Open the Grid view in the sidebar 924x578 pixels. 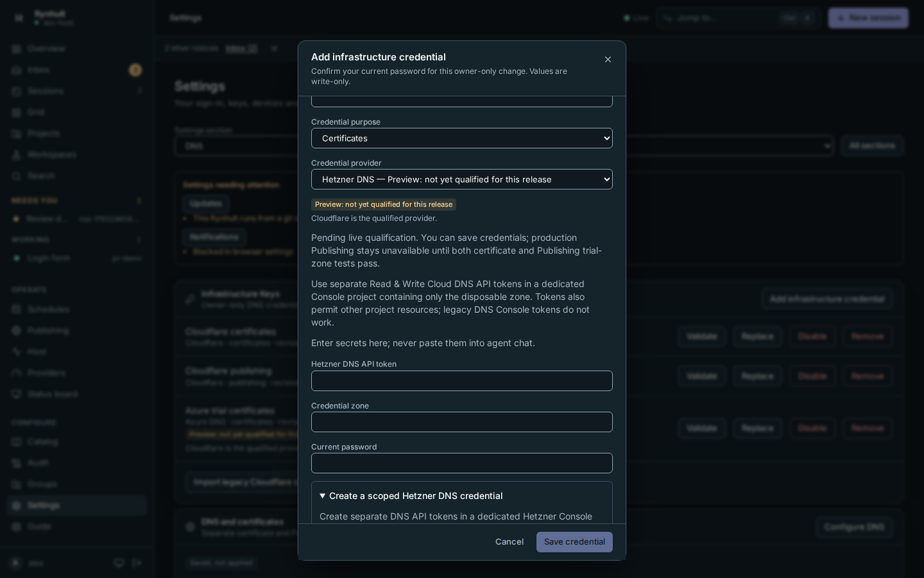pyautogui.click(x=77, y=112)
